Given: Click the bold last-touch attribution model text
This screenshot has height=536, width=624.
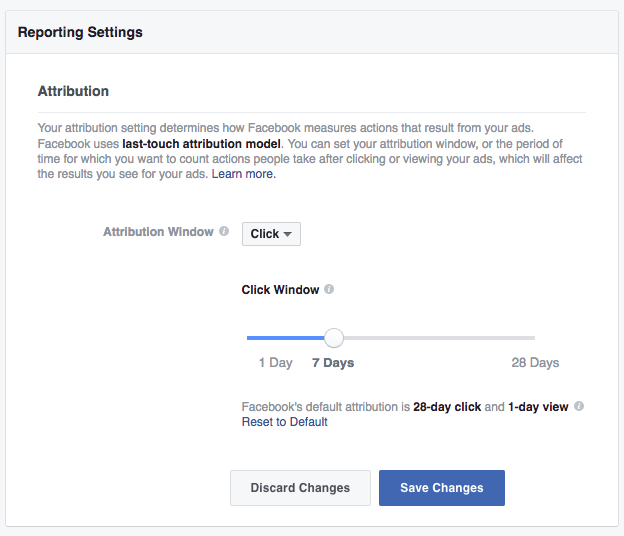Looking at the screenshot, I should (x=201, y=144).
